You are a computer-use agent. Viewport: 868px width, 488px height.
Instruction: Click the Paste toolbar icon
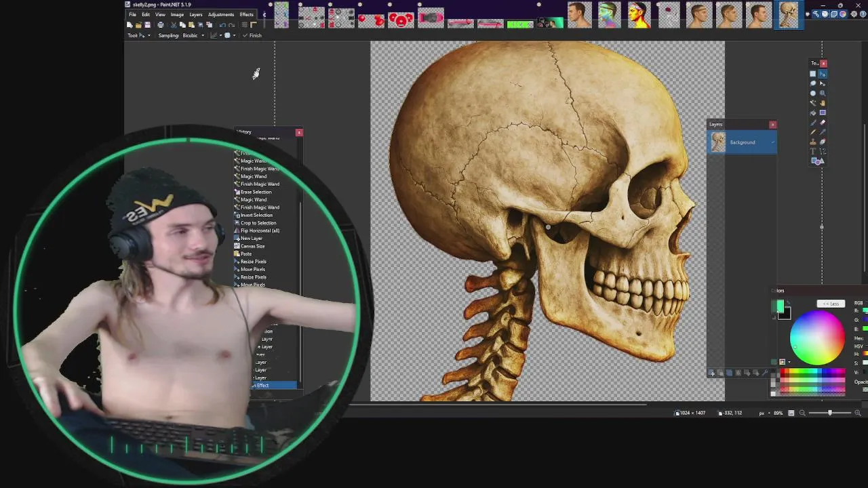click(x=191, y=25)
